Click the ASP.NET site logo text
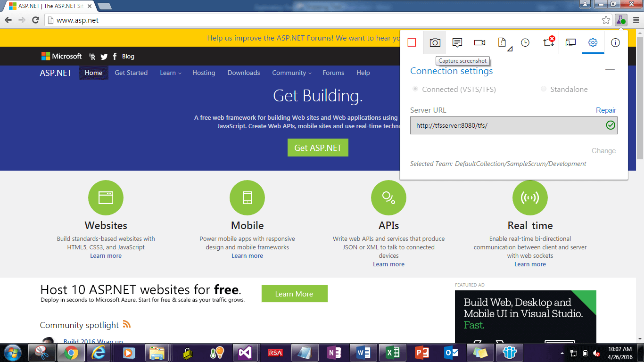 [x=56, y=73]
